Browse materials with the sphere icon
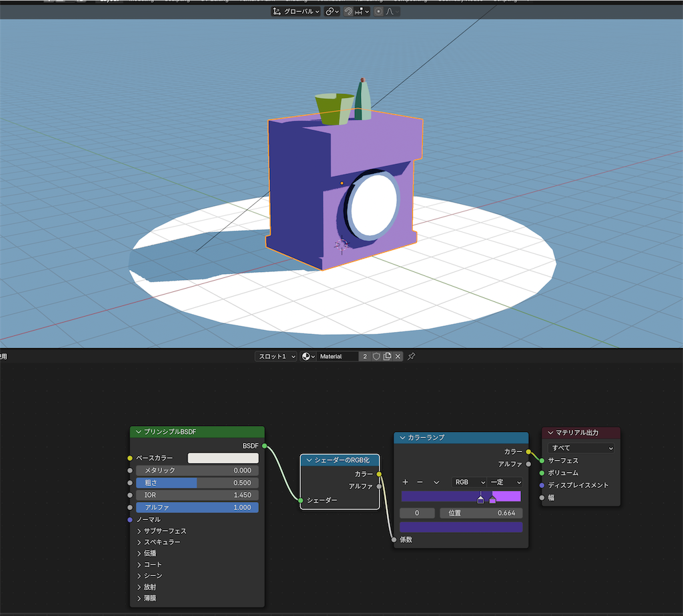 [308, 357]
